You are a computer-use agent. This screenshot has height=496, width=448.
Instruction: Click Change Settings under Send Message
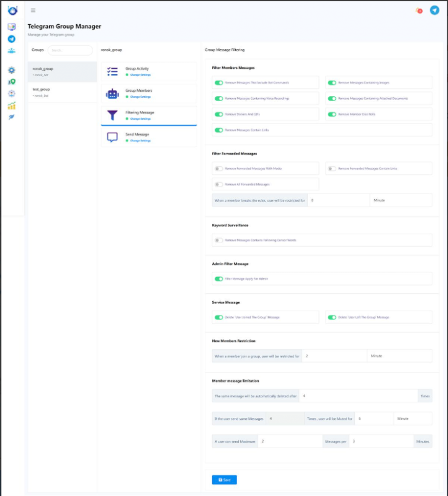click(140, 141)
